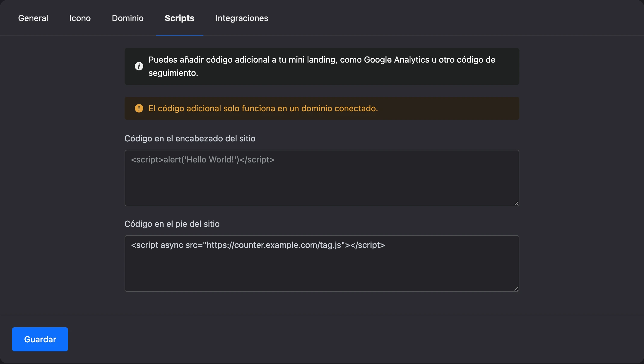Image resolution: width=644 pixels, height=364 pixels.
Task: Click the Guardar button
Action: tap(40, 339)
